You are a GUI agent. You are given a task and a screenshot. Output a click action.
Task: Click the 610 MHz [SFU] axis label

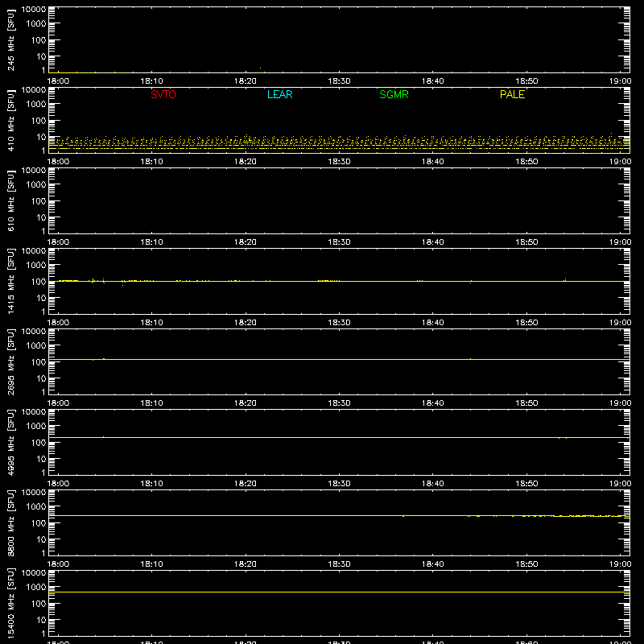pyautogui.click(x=10, y=200)
